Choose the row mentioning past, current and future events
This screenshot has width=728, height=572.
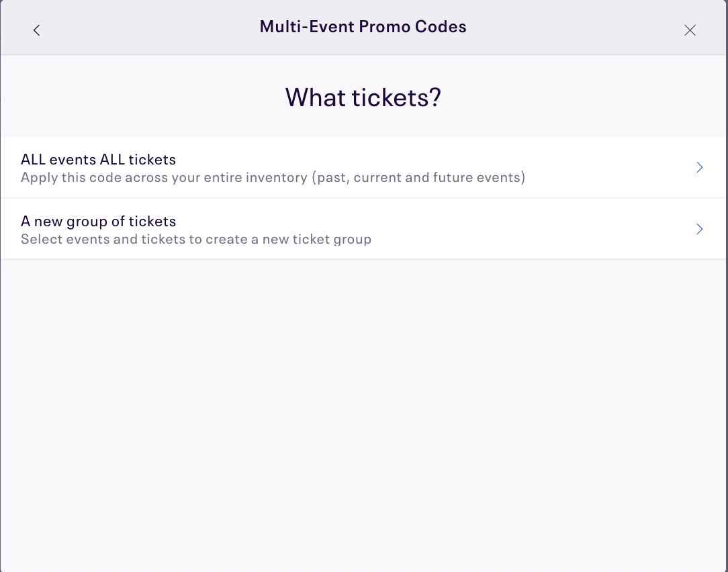click(363, 168)
